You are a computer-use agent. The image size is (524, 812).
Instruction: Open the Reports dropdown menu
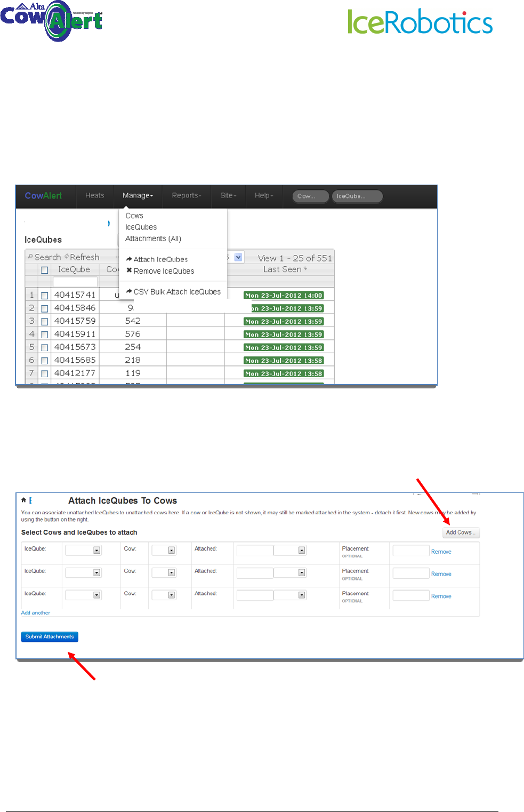click(187, 196)
